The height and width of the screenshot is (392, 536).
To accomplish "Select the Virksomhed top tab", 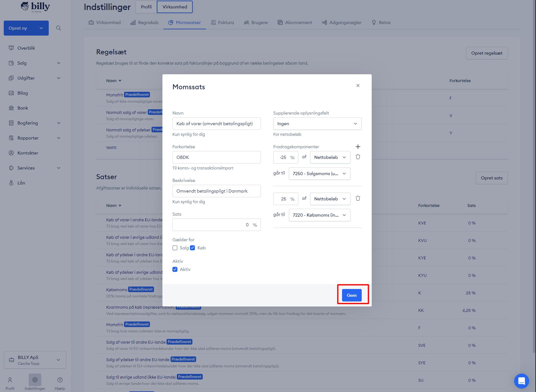I will pos(175,7).
